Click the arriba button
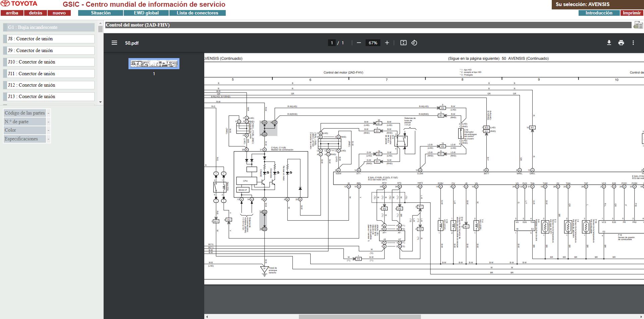Image resolution: width=644 pixels, height=319 pixels. coord(12,13)
